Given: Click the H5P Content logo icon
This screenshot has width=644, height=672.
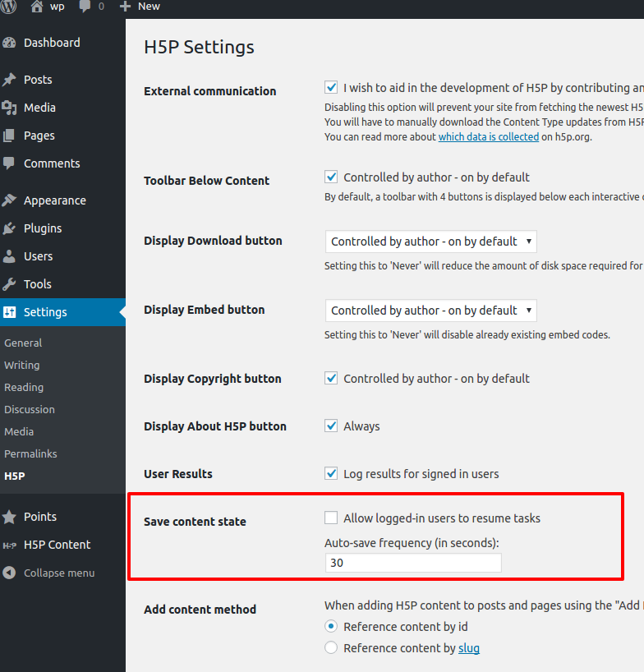Looking at the screenshot, I should (9, 545).
